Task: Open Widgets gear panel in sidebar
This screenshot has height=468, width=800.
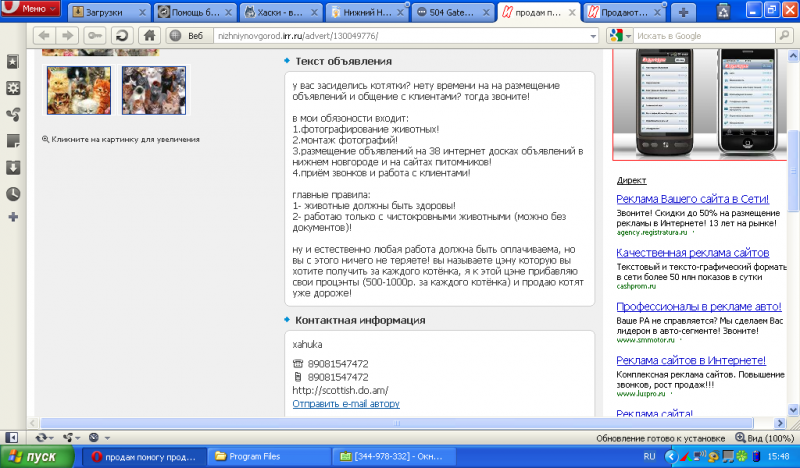Action: [x=12, y=88]
